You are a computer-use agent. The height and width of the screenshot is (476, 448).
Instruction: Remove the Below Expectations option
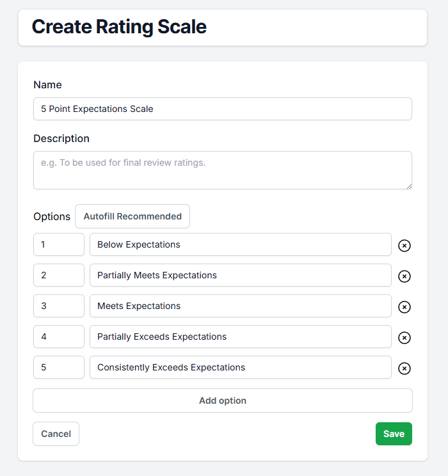(404, 246)
